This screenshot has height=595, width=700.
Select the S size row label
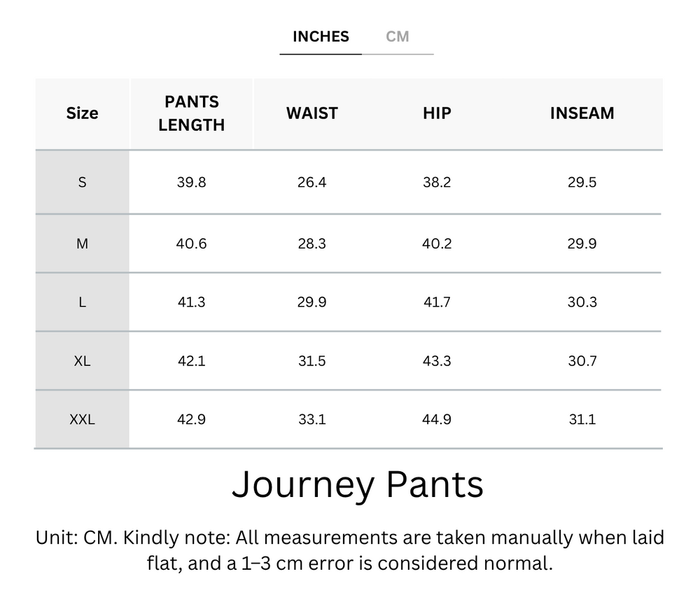[82, 182]
